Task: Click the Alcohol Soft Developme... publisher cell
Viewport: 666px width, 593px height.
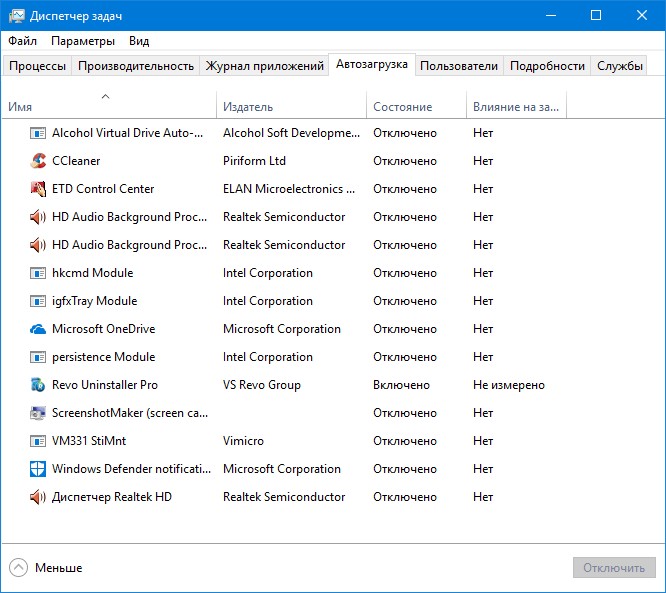Action: point(291,133)
